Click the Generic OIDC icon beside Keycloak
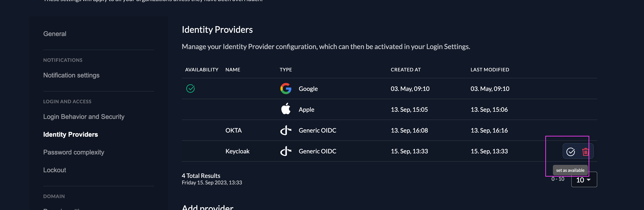Screen dimensions: 644x210 285,151
